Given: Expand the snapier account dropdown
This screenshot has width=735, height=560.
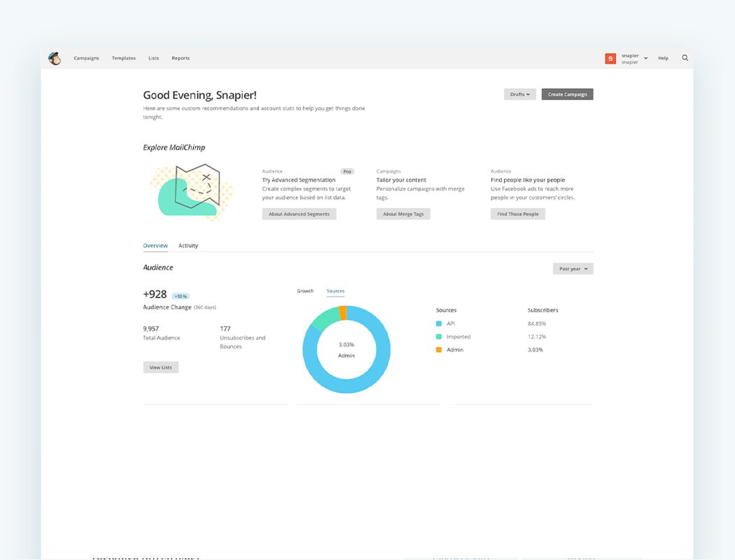Looking at the screenshot, I should 634,59.
